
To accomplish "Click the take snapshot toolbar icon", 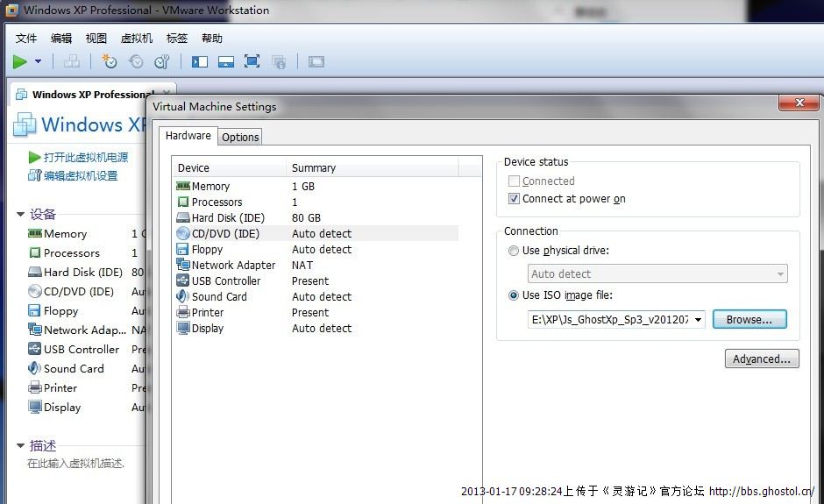I will pyautogui.click(x=109, y=61).
